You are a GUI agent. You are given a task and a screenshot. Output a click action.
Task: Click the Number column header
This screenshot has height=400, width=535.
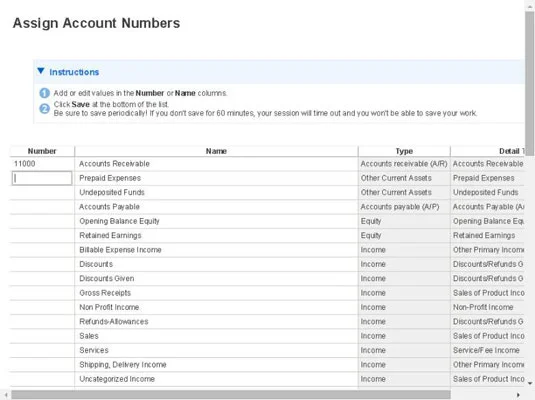point(42,151)
